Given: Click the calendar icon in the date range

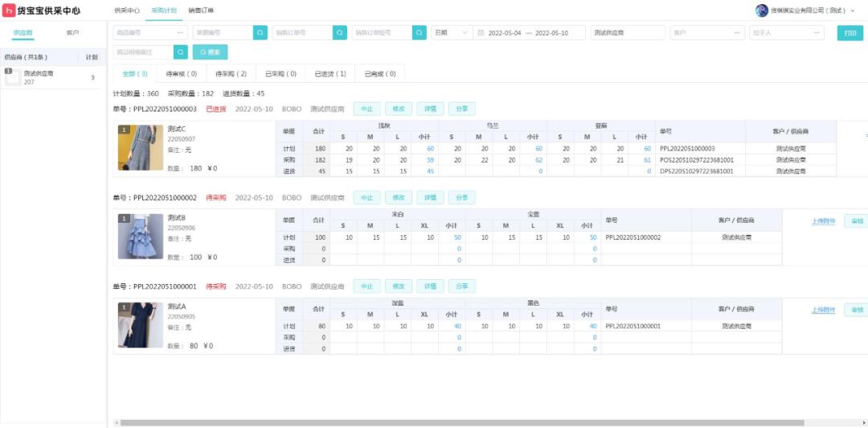Looking at the screenshot, I should [x=481, y=33].
